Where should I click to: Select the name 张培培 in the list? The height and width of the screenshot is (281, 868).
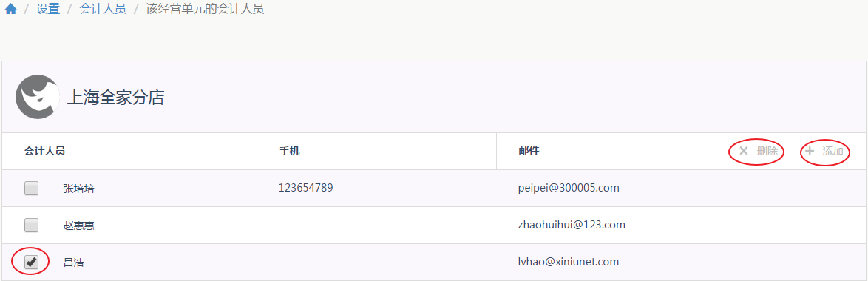click(x=78, y=189)
